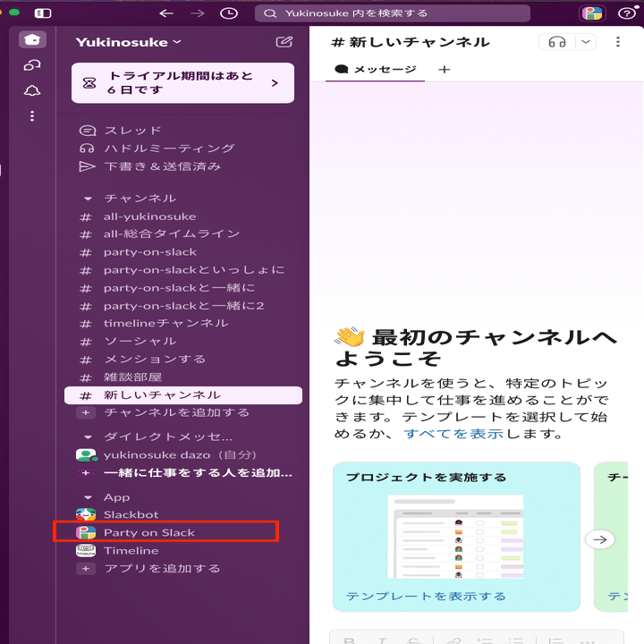
Task: Open party-on-slackと一緒に2 channel
Action: 183,306
